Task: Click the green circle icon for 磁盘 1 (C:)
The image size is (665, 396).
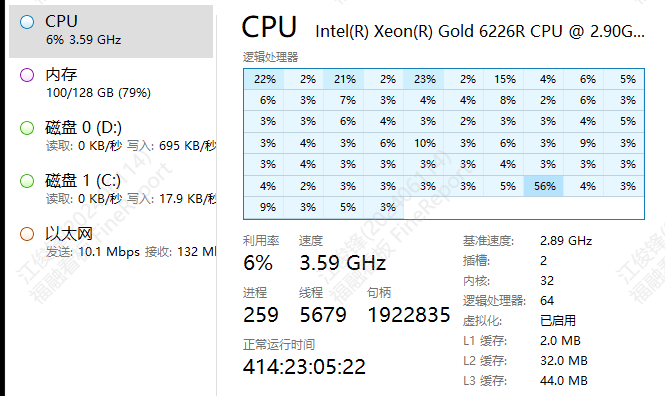Action: [27, 181]
